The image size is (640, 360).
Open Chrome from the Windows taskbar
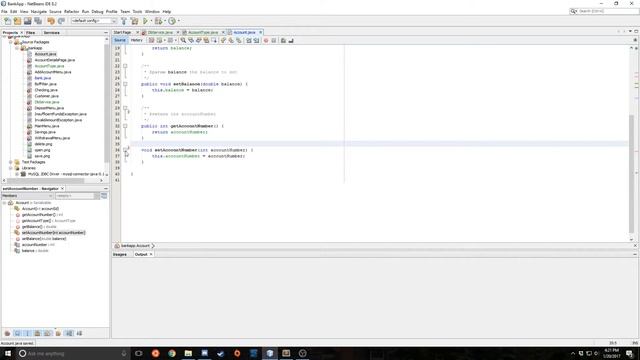click(x=172, y=353)
